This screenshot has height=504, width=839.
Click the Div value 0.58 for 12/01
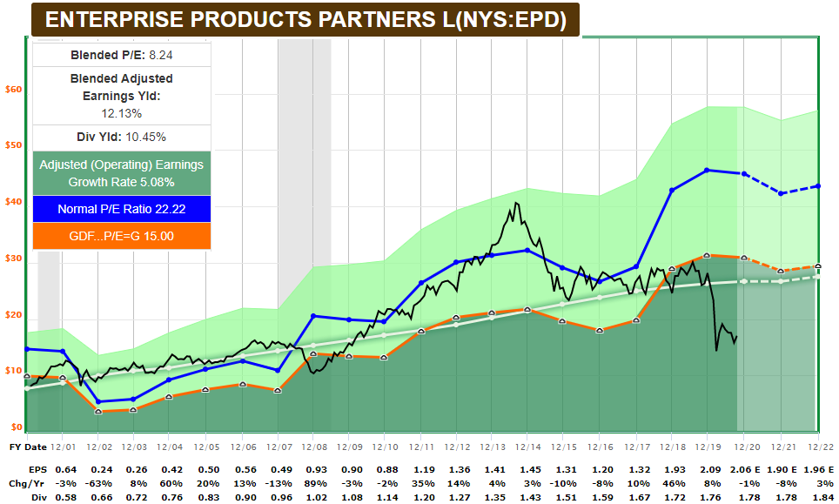point(66,498)
